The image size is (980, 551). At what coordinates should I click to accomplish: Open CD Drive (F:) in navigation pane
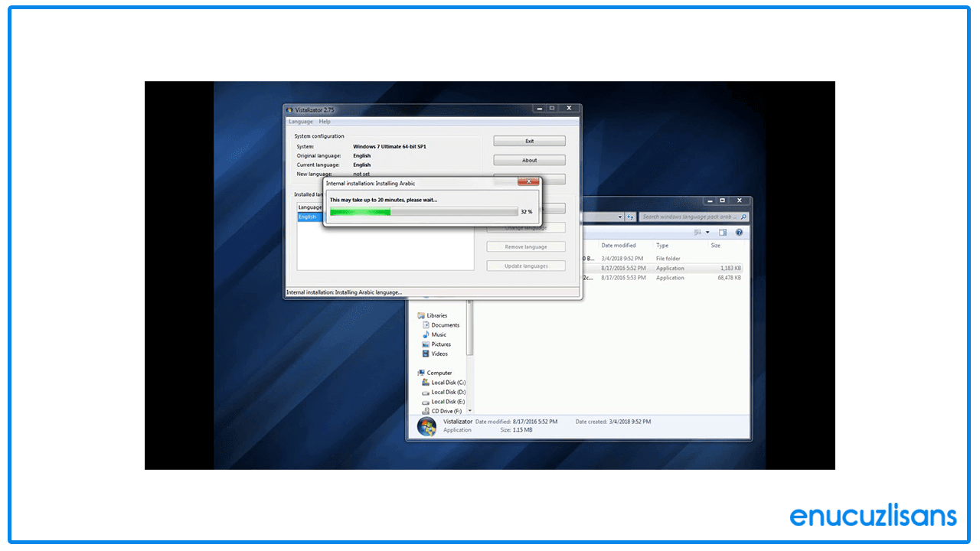[446, 411]
